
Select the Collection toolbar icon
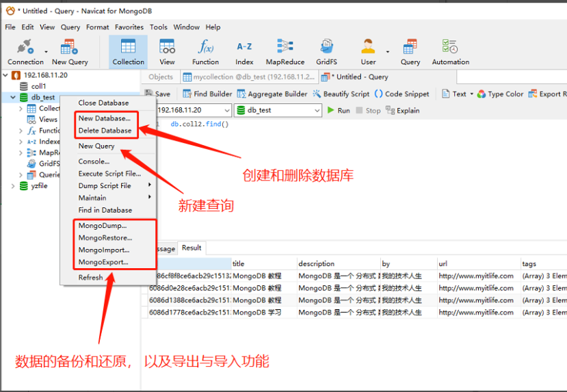129,52
